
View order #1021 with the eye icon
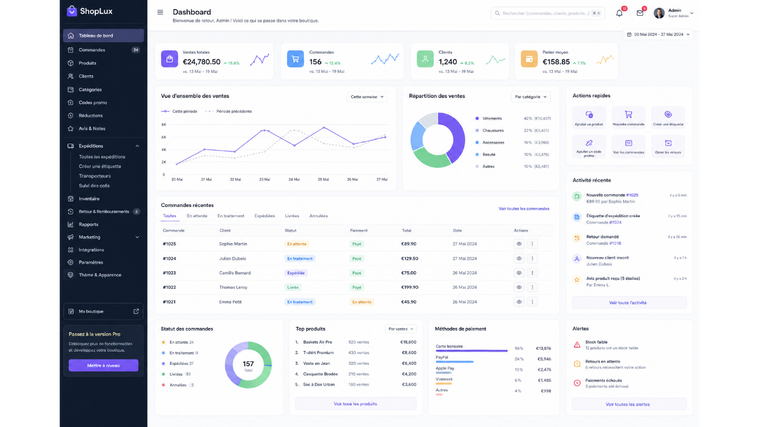point(519,302)
